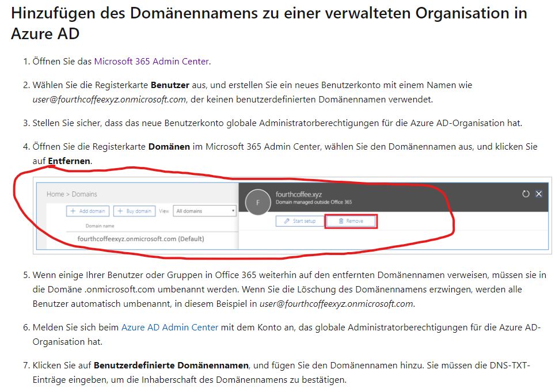Image resolution: width=559 pixels, height=392 pixels.
Task: Click the plus icon on Add domain
Action: coord(73,211)
